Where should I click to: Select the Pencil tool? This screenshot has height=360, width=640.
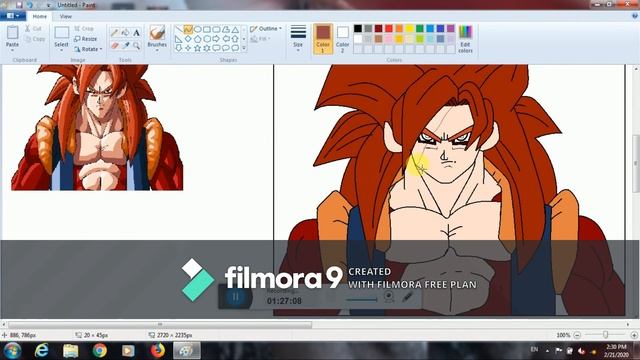[115, 33]
